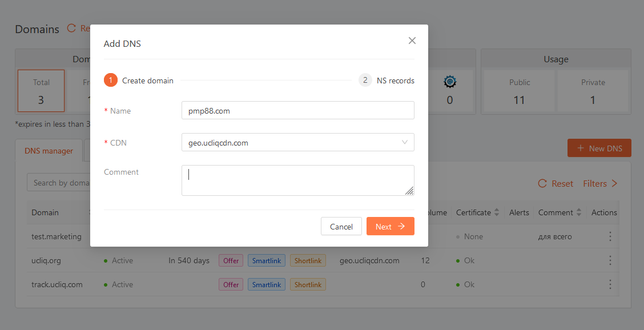The image size is (644, 330).
Task: Click Offer tag in track.ucliq.com row
Action: [231, 284]
